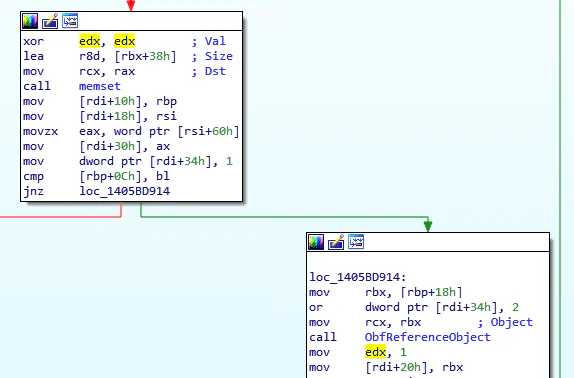Viewport: 574px width, 378px height.
Task: Follow the ObfReferenceObject call target
Action: (428, 337)
